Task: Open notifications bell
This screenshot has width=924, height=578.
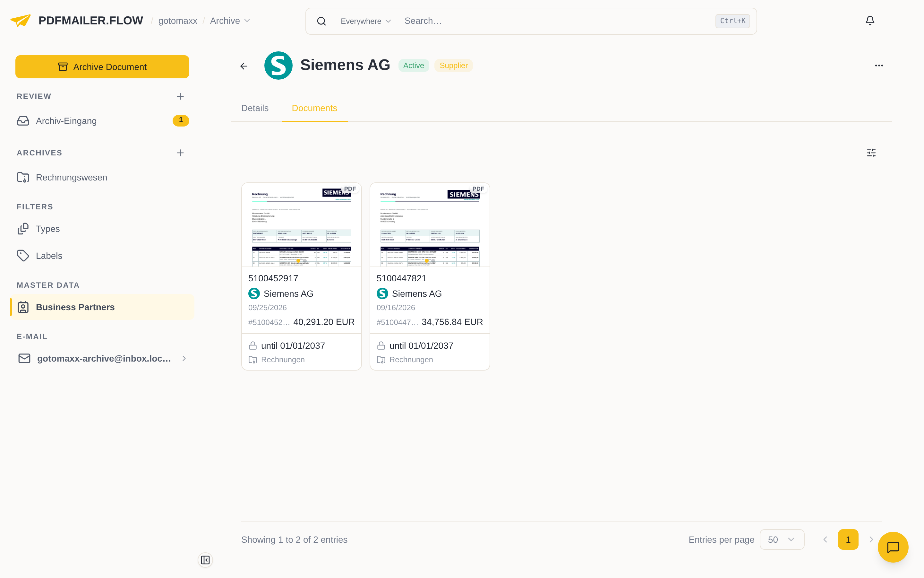Action: [870, 21]
